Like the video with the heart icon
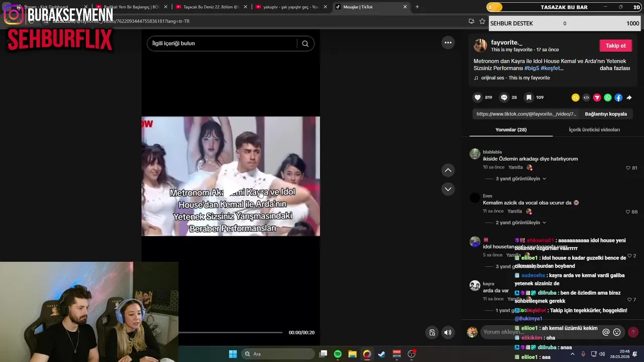Screen dimensions: 644x362 (477, 98)
